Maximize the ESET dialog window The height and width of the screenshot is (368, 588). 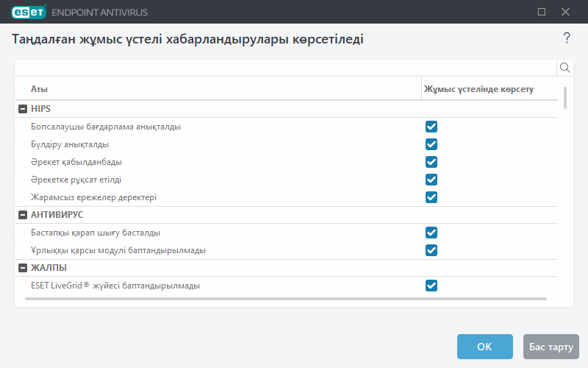[x=542, y=12]
